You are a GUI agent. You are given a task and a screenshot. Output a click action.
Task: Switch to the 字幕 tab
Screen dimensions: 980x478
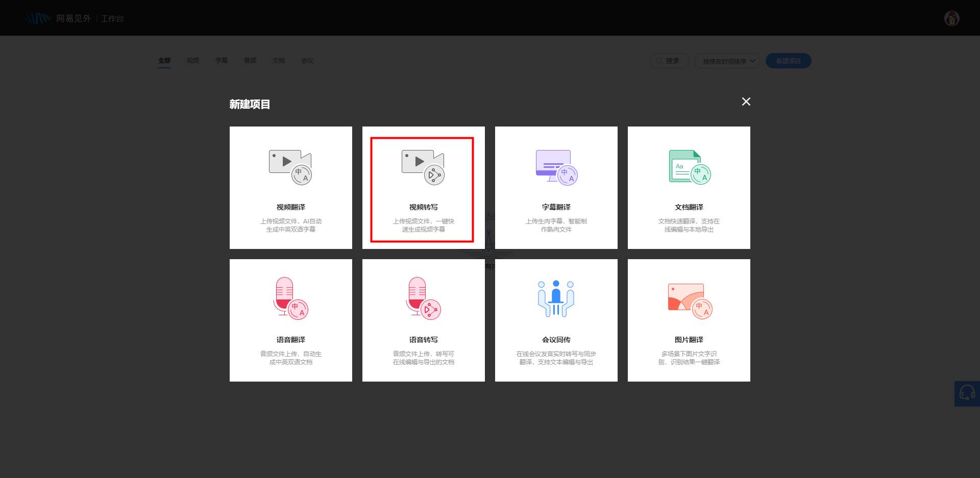click(x=222, y=61)
